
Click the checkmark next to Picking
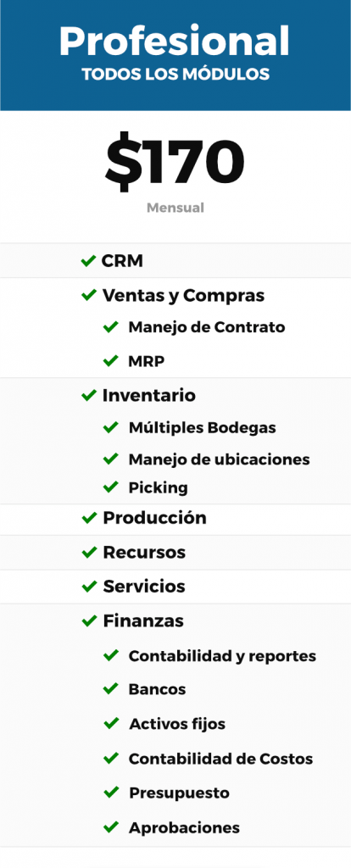click(x=111, y=487)
